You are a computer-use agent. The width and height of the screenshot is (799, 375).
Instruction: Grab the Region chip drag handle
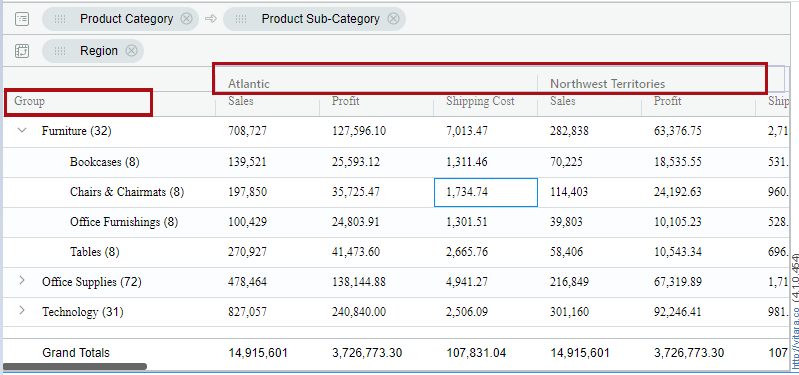point(60,51)
